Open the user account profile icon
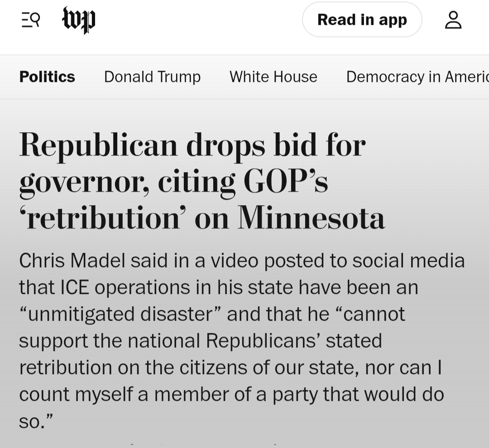The width and height of the screenshot is (489, 448). (x=453, y=20)
